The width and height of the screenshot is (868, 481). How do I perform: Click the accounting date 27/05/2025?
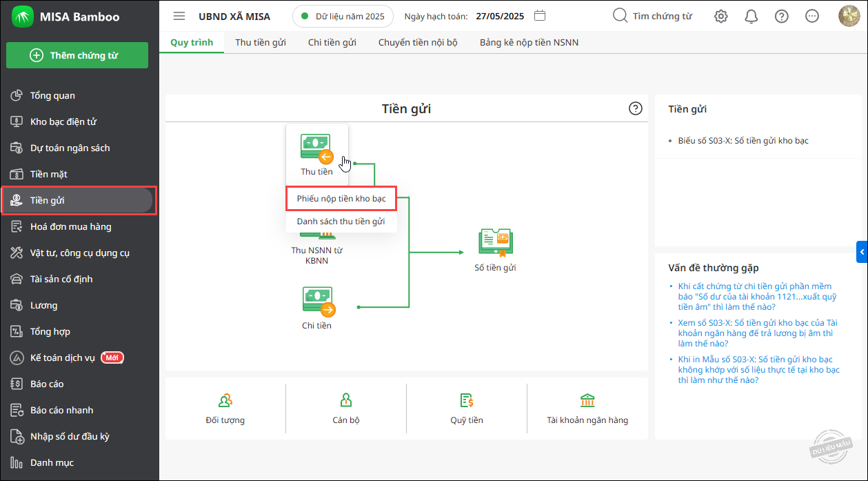coord(500,16)
